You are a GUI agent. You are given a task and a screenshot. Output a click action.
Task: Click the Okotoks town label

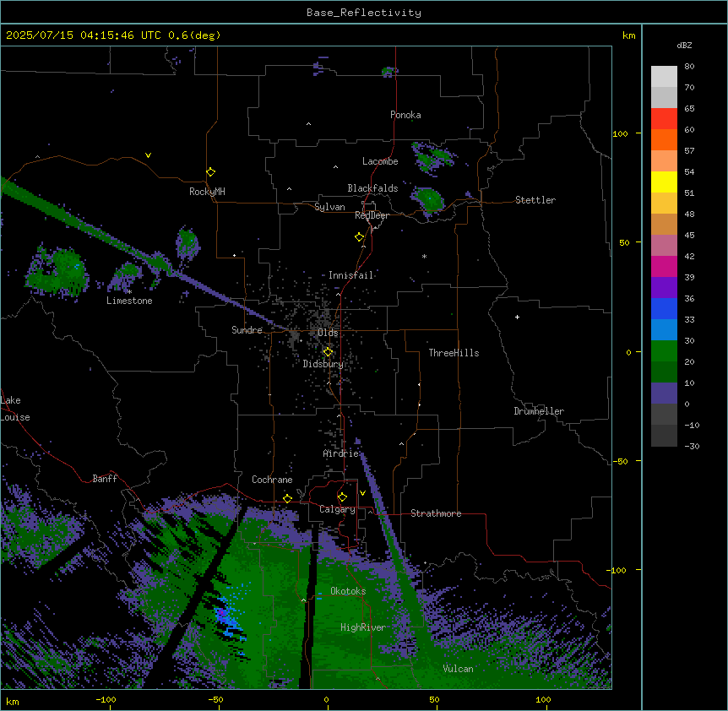pyautogui.click(x=348, y=591)
